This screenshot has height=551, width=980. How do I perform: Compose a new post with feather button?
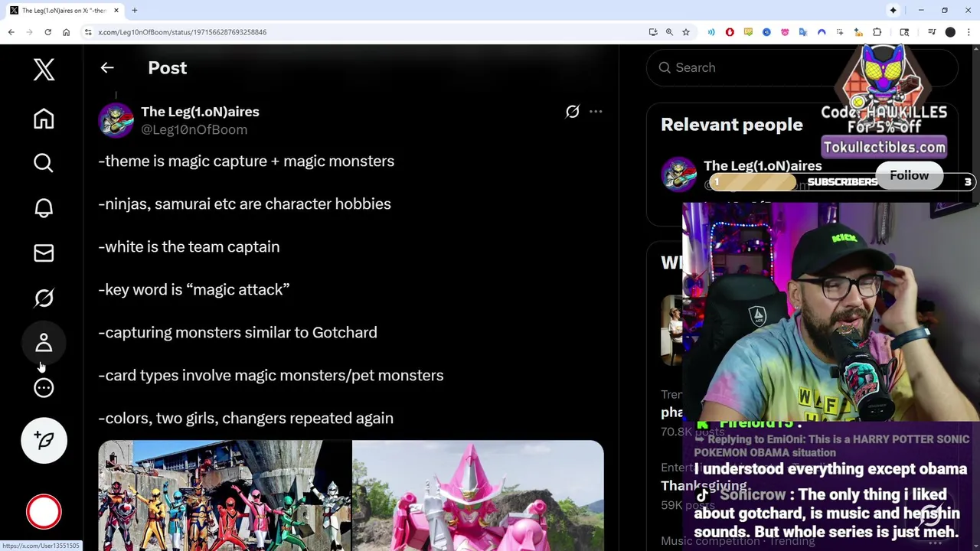[x=44, y=440]
